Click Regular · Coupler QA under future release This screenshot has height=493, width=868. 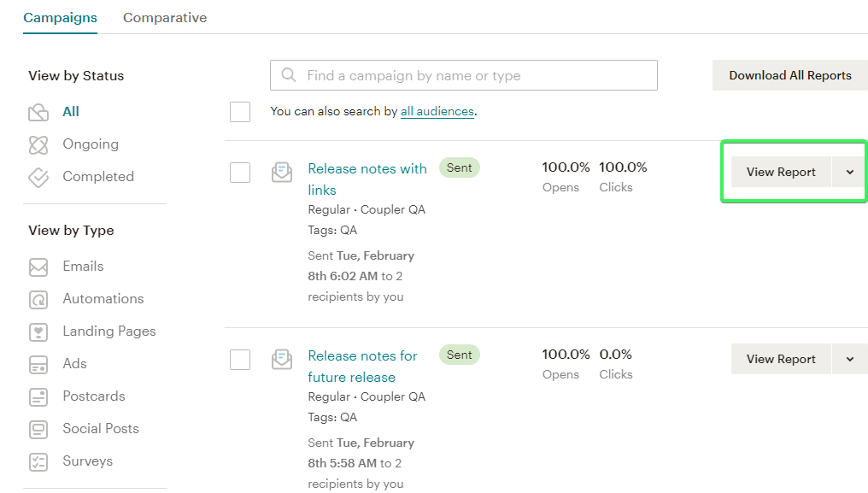367,396
